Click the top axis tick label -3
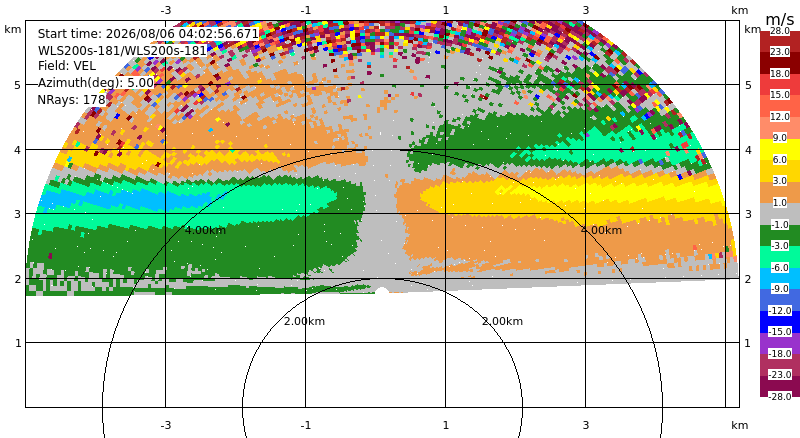Viewport: 800px width, 438px height. [x=165, y=10]
